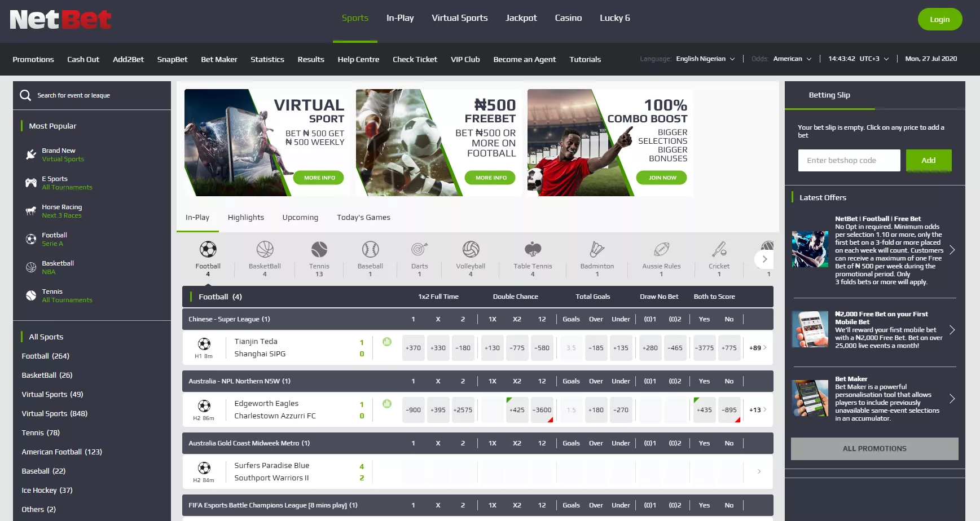Open the Betting Slip tab
Image resolution: width=980 pixels, height=521 pixels.
point(829,95)
